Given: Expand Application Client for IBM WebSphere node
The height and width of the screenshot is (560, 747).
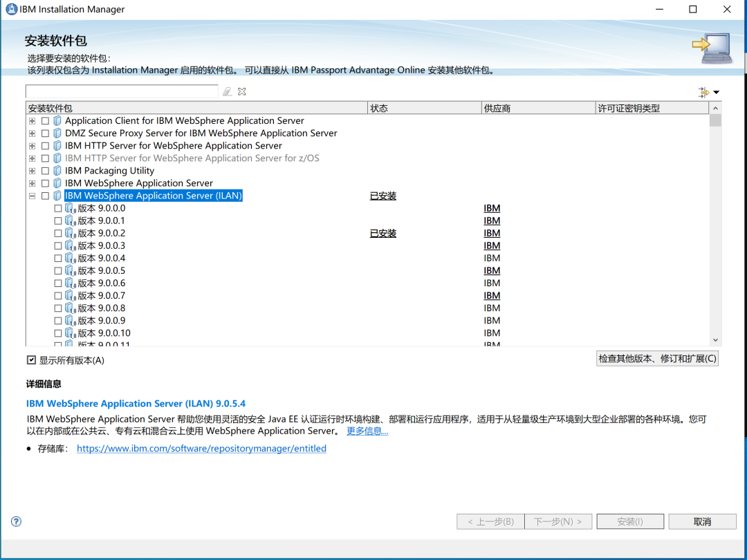Looking at the screenshot, I should click(32, 121).
